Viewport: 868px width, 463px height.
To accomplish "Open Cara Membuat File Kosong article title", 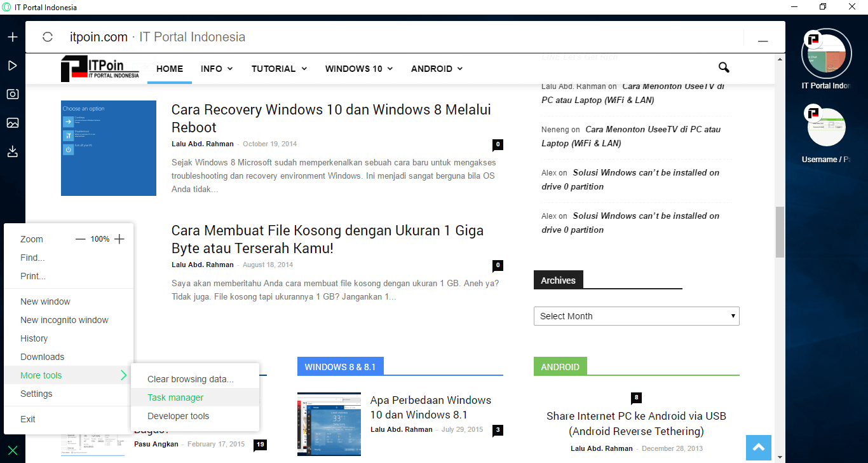I will coord(328,239).
